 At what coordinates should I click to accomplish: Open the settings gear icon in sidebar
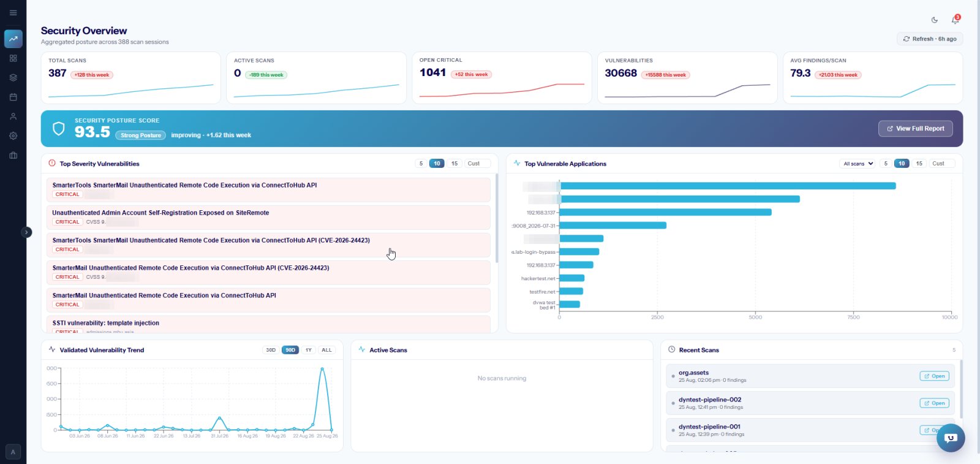click(13, 136)
